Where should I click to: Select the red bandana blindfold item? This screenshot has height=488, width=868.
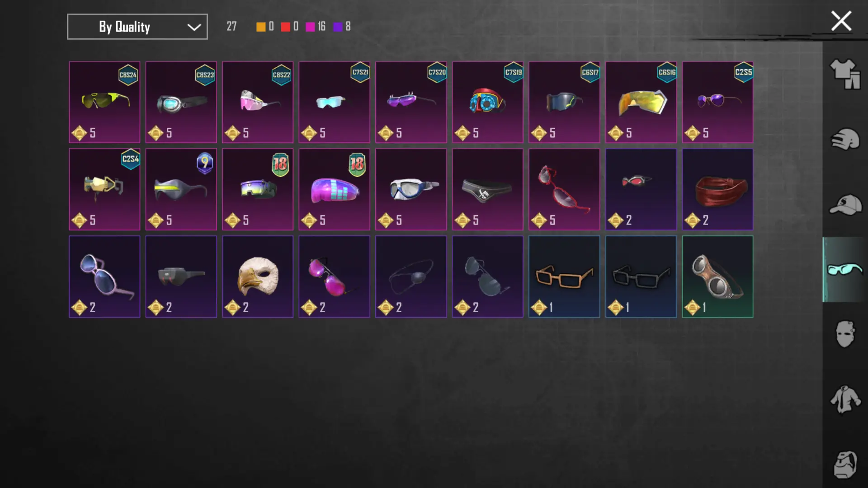(718, 189)
